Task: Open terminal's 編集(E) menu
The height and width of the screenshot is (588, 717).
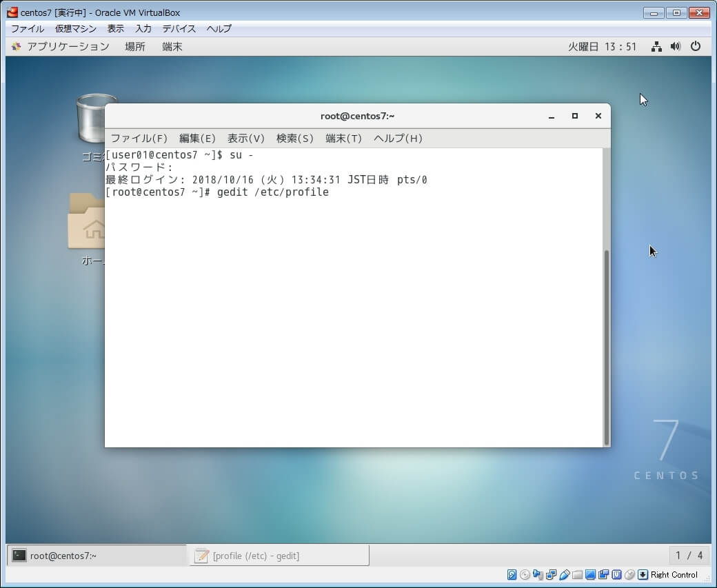Action: click(197, 139)
